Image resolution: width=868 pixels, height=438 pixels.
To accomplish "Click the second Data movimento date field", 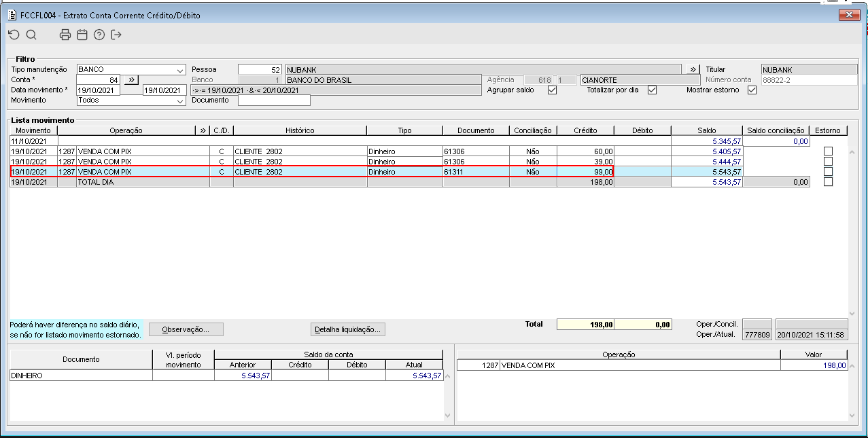I will tap(164, 90).
